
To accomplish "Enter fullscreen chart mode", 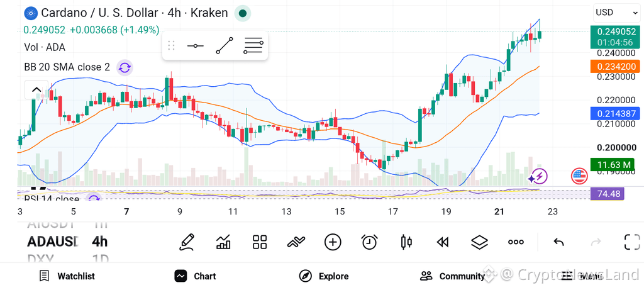I will (x=632, y=242).
